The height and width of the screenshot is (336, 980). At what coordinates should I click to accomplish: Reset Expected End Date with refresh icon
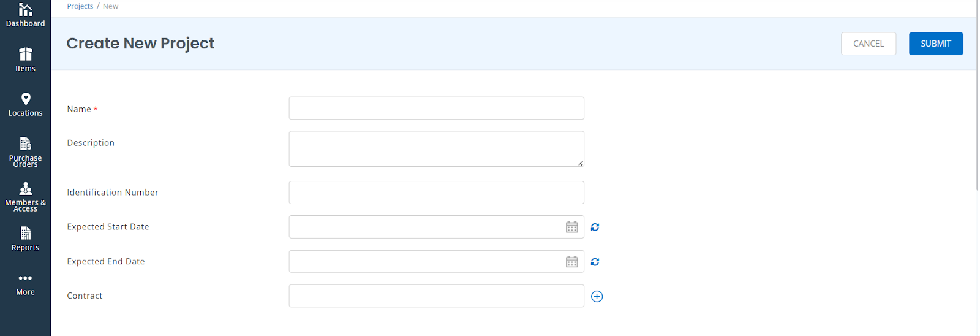(x=595, y=262)
